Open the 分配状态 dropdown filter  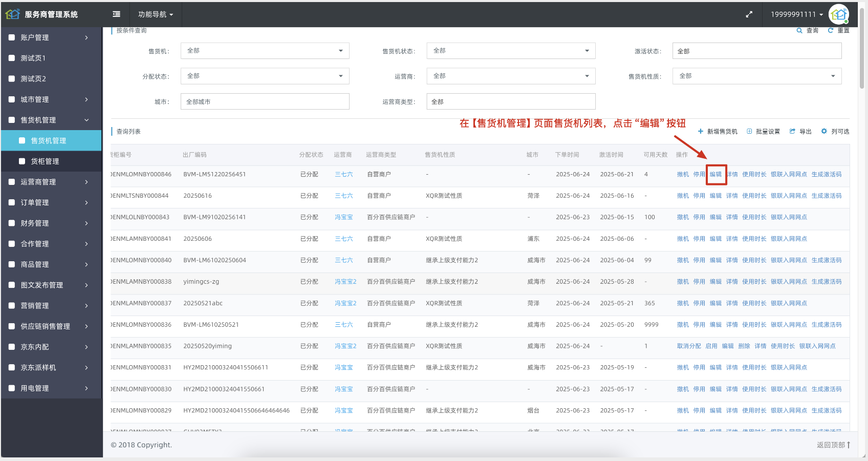click(265, 76)
